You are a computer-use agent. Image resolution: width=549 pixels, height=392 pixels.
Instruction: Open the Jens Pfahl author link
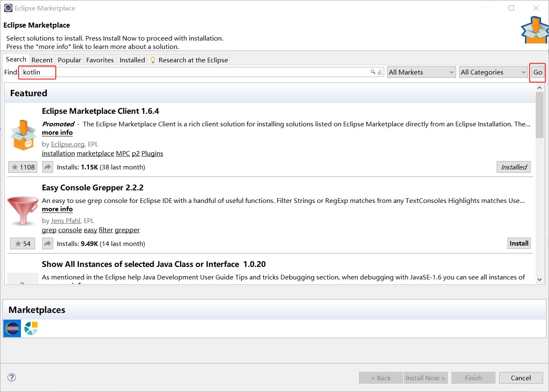click(66, 220)
